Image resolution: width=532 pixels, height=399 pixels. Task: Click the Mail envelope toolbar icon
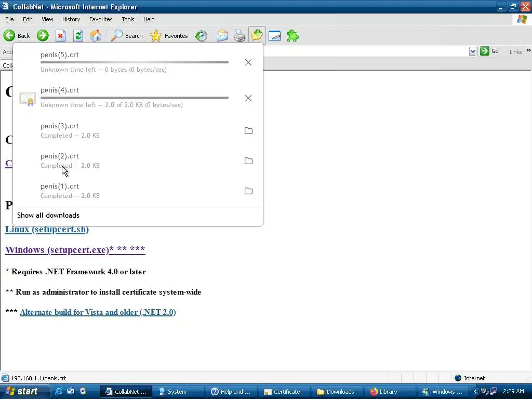(222, 36)
